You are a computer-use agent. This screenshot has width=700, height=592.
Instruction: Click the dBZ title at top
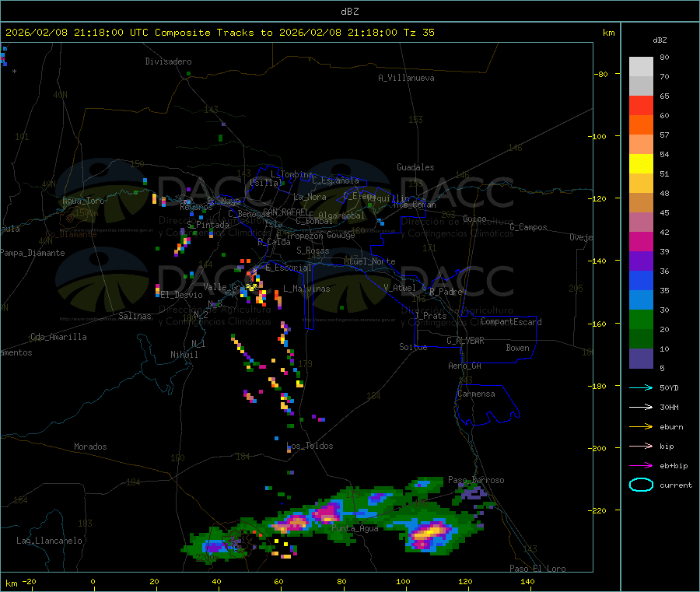[349, 12]
